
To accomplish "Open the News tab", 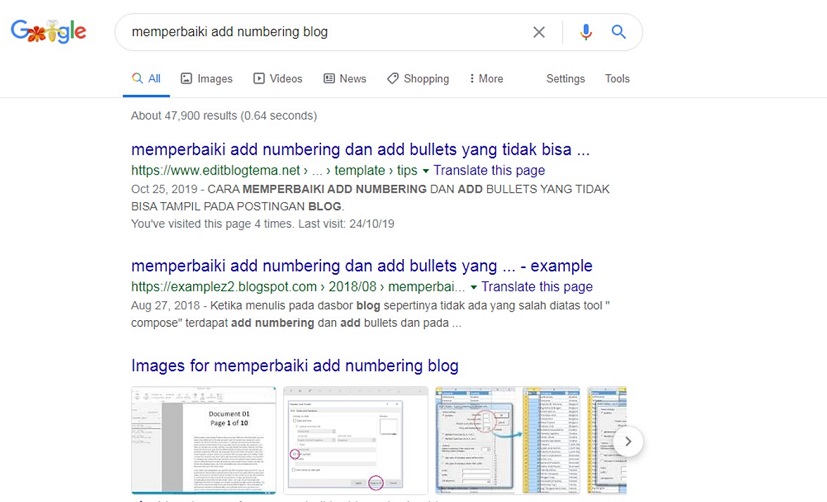I will click(x=345, y=79).
